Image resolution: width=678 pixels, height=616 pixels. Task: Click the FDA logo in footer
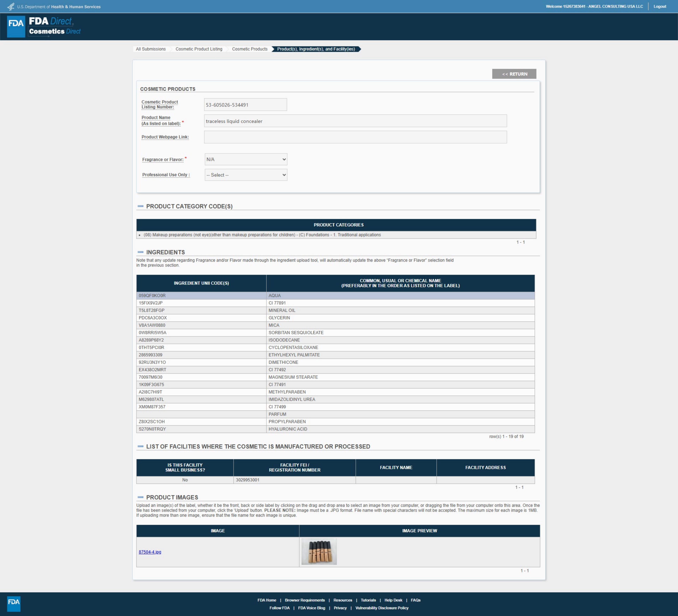[14, 604]
